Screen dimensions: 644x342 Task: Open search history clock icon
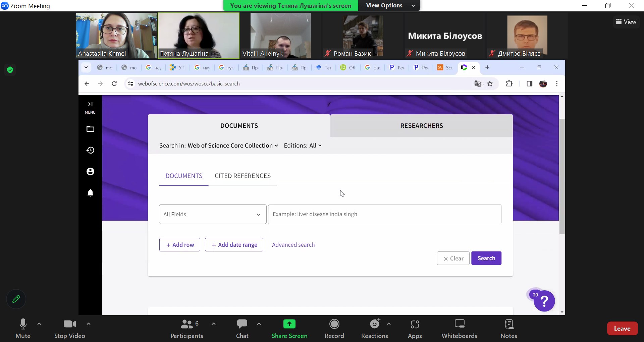pyautogui.click(x=90, y=150)
